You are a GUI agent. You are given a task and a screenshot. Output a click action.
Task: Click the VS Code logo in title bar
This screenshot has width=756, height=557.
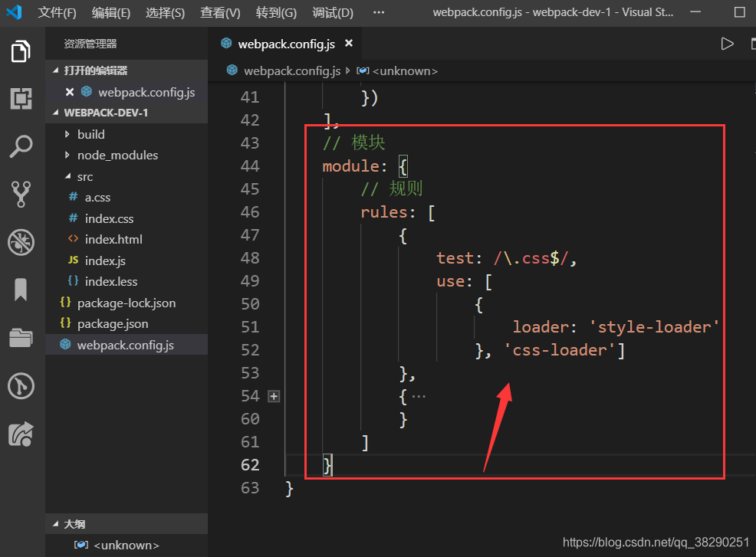(x=14, y=12)
